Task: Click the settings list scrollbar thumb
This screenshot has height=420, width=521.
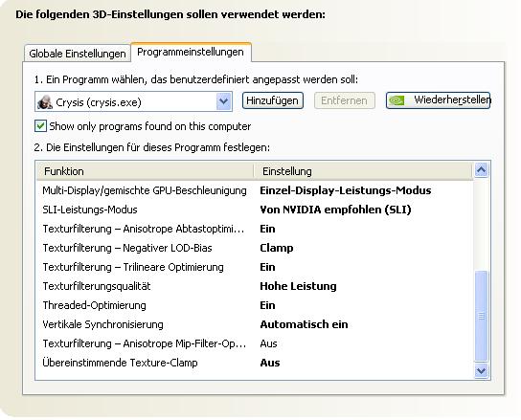Action: pyautogui.click(x=481, y=316)
